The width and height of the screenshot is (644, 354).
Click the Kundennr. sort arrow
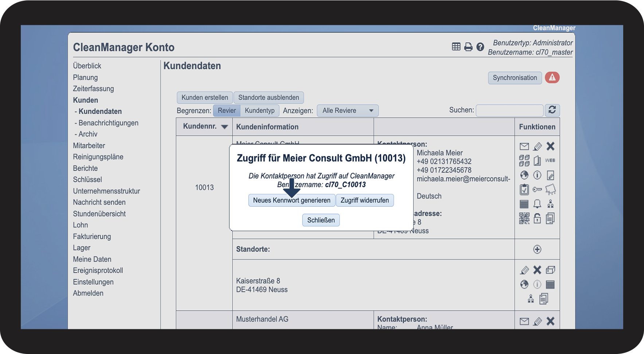click(225, 127)
